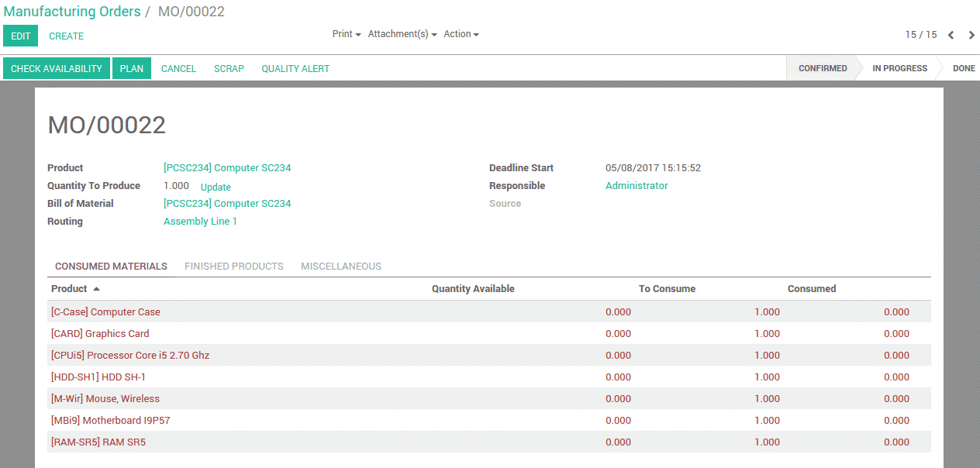Go to previous record arrow
The height and width of the screenshot is (468, 980).
(x=951, y=35)
